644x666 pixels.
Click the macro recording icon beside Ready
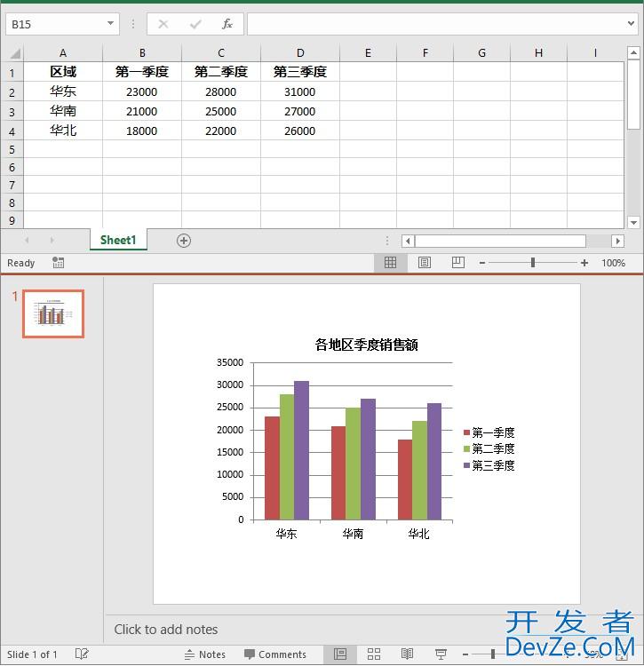(x=59, y=263)
